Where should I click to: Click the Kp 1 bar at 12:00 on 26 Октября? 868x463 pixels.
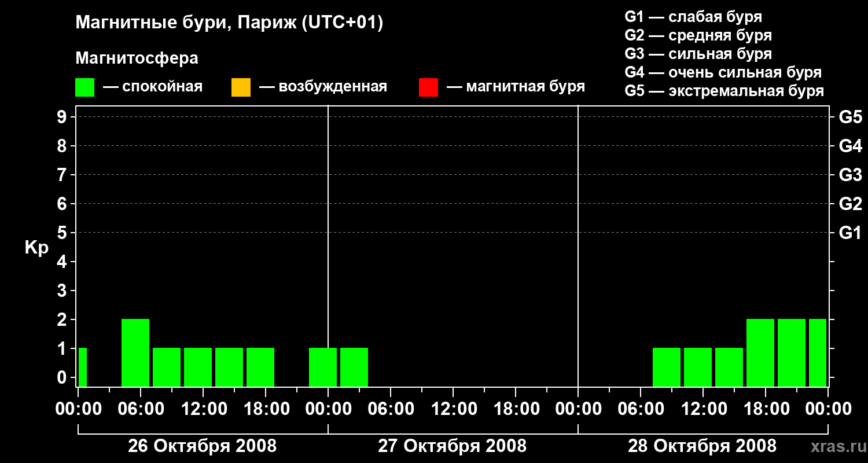(x=198, y=367)
